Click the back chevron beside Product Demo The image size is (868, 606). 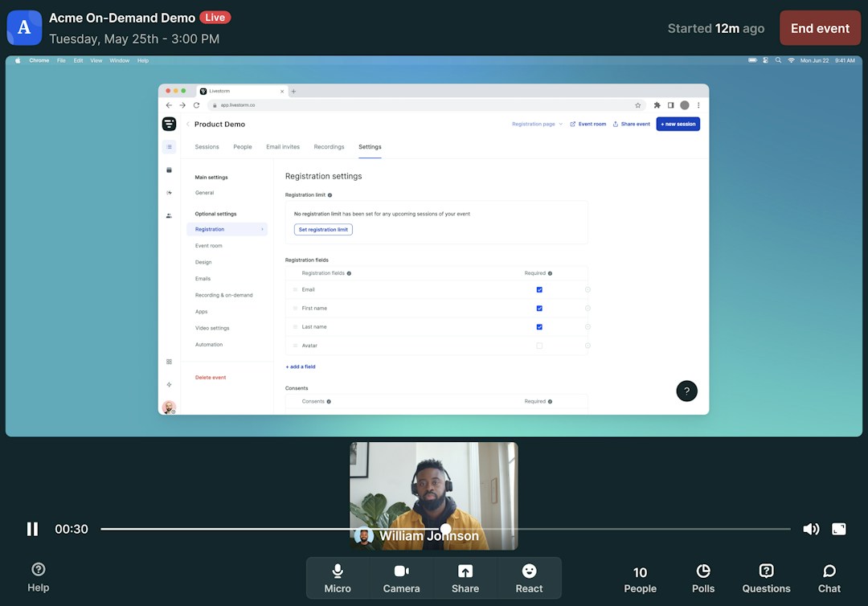(x=188, y=124)
